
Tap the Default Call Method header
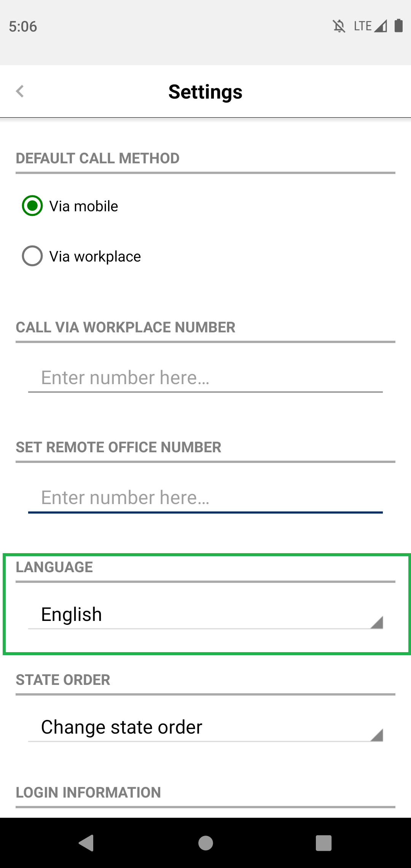[x=98, y=158]
